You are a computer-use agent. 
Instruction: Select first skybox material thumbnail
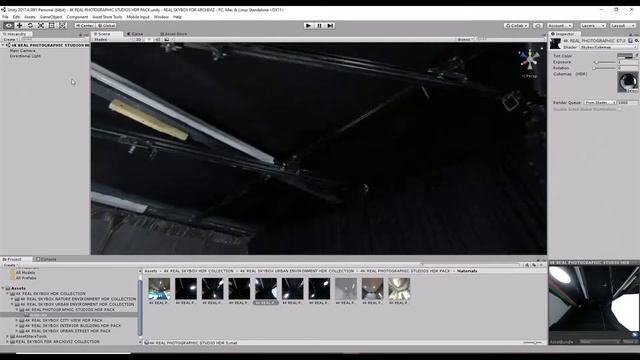[159, 289]
